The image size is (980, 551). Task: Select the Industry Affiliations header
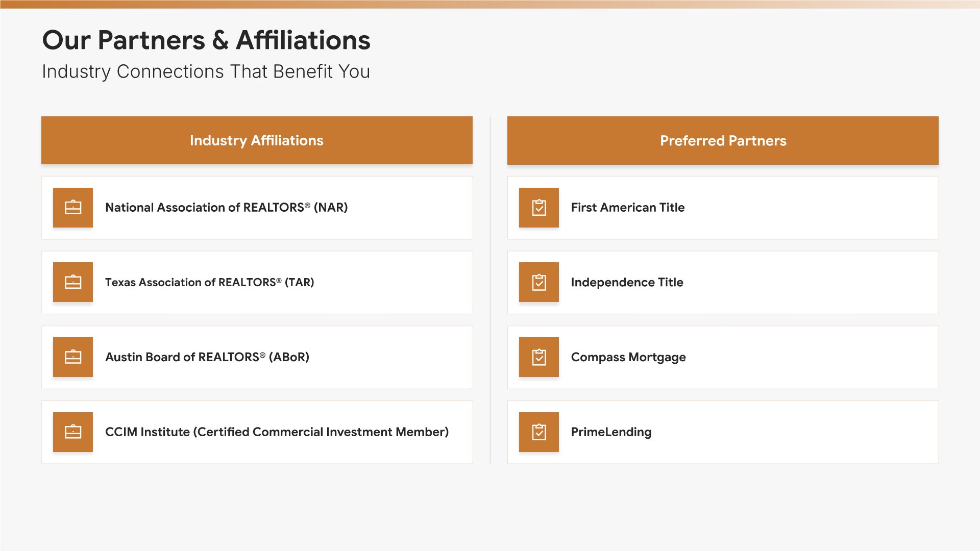tap(257, 141)
